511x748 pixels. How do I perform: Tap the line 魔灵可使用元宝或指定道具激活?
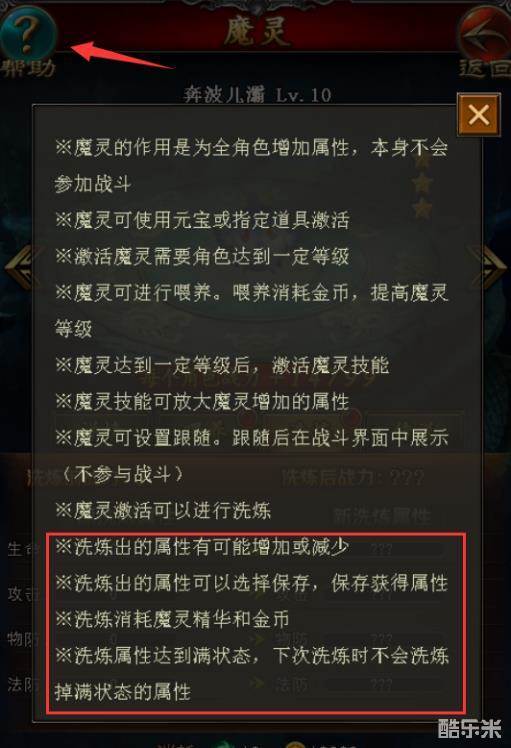pos(202,220)
